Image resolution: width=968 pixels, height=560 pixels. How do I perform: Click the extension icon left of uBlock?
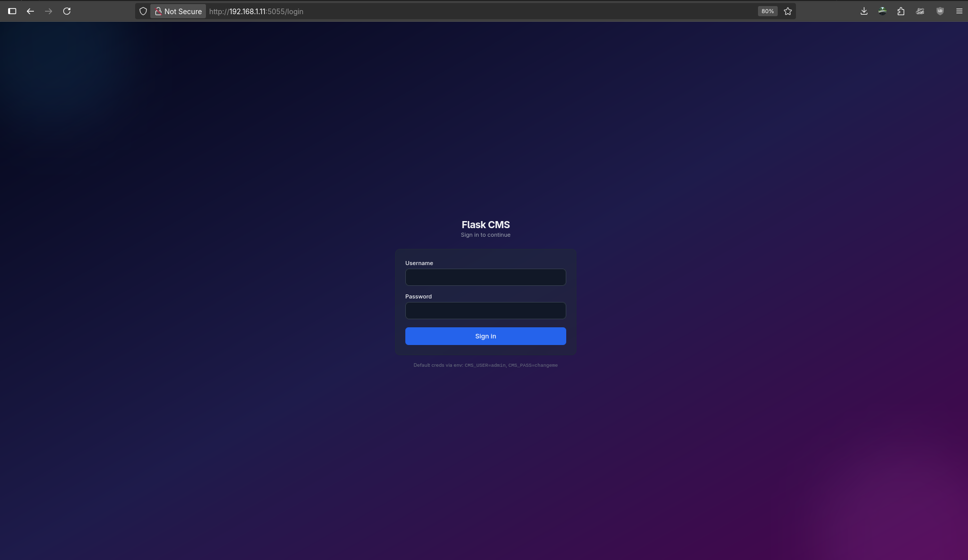tap(920, 11)
